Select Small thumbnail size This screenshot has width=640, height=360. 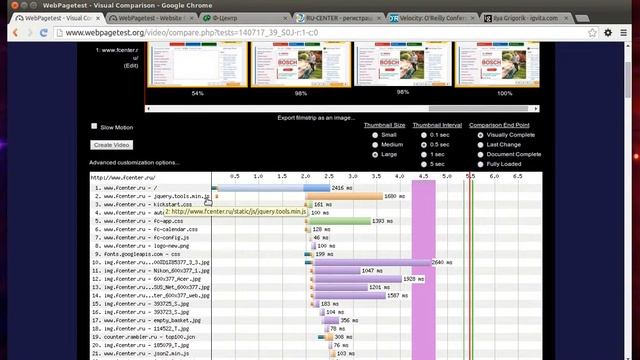(375, 135)
